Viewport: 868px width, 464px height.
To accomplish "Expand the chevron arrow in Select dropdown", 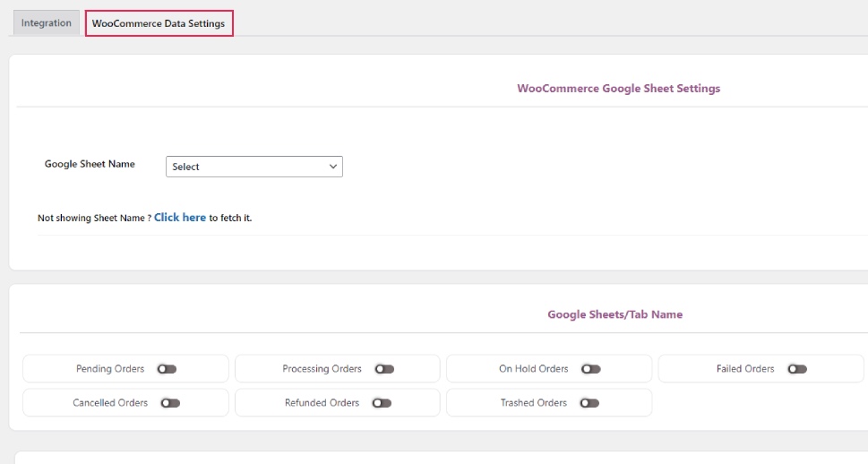I will pyautogui.click(x=332, y=167).
